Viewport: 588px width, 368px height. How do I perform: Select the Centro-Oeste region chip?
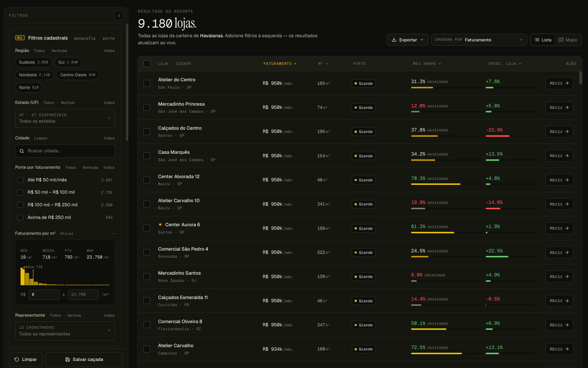coord(78,75)
